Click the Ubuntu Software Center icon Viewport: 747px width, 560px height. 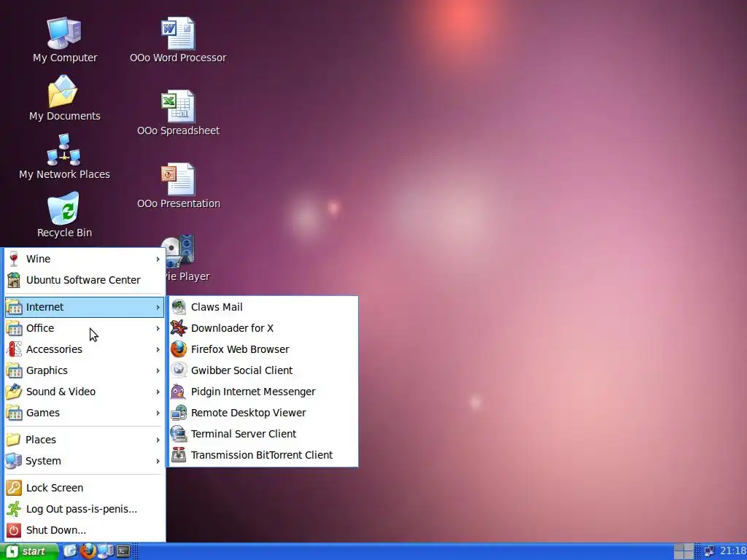click(x=14, y=280)
